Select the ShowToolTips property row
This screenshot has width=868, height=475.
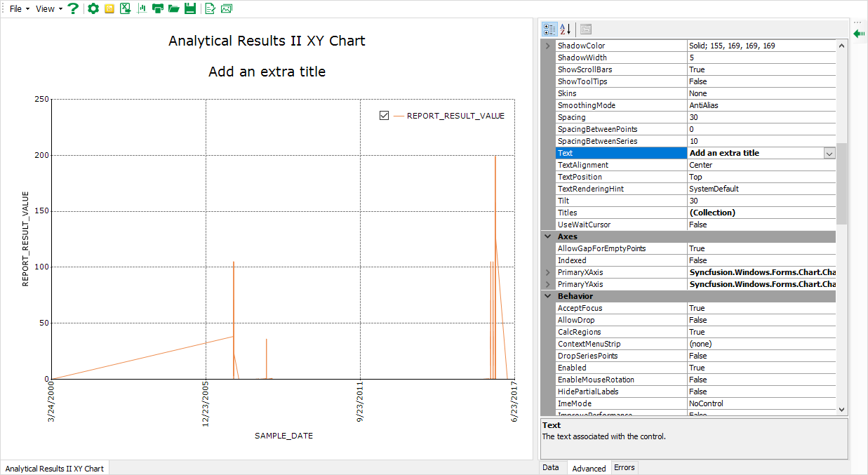click(x=695, y=81)
